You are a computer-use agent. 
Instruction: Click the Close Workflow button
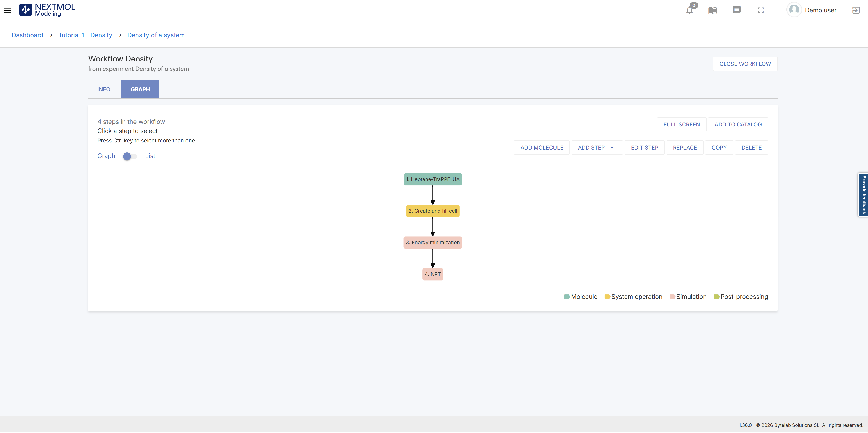pos(745,64)
